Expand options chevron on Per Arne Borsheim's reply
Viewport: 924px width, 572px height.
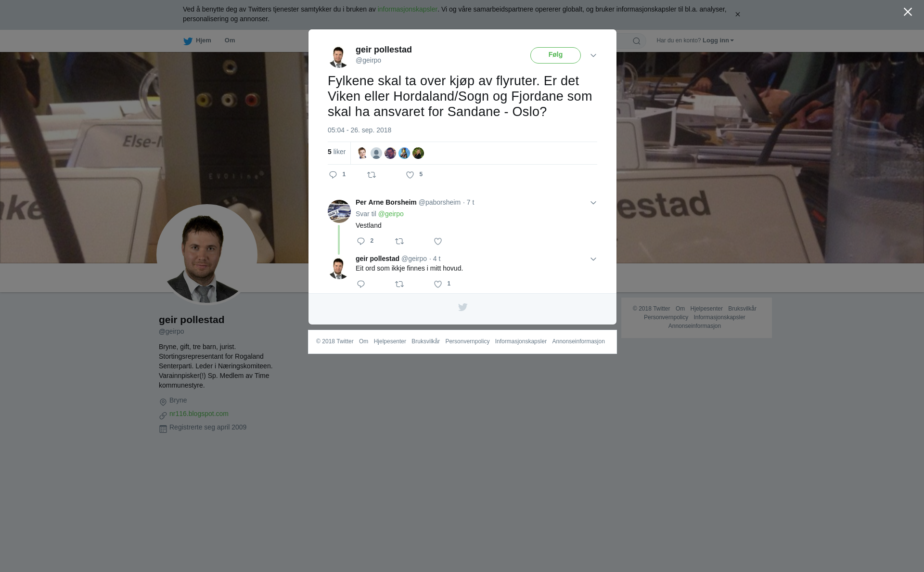point(593,203)
